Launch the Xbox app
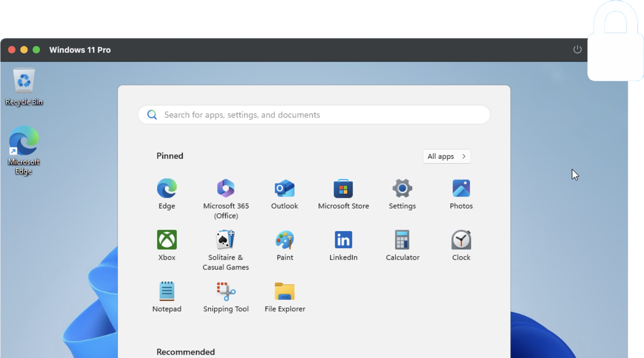 [167, 245]
